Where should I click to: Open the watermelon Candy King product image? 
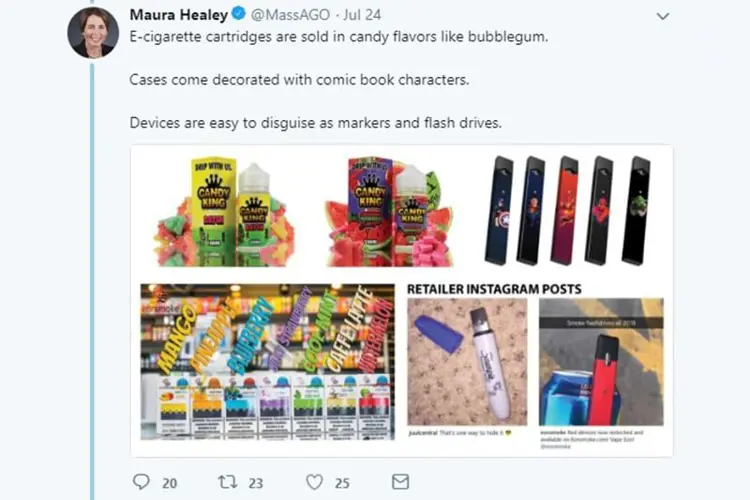(x=389, y=212)
